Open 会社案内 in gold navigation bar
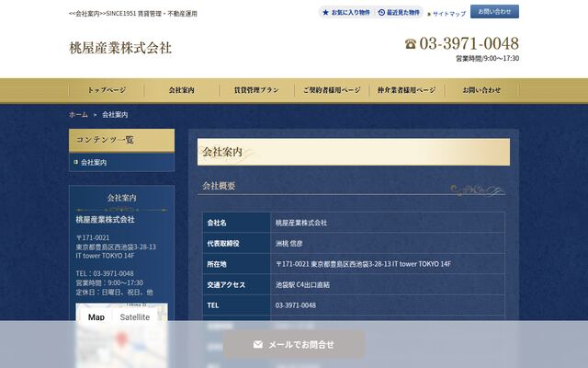588x368 pixels. 182,90
